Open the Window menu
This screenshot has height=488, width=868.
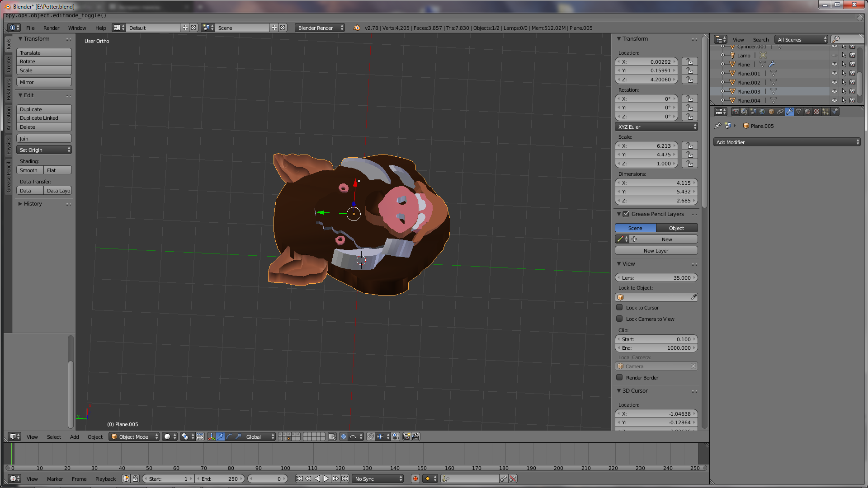point(77,28)
